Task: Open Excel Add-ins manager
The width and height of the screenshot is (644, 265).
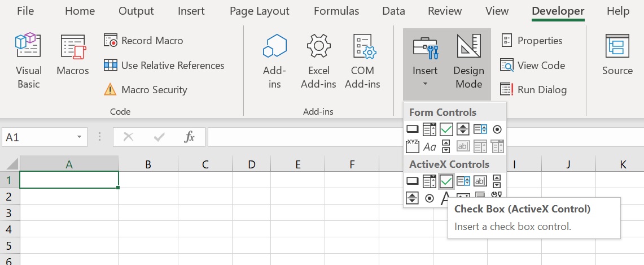Action: coord(318,61)
